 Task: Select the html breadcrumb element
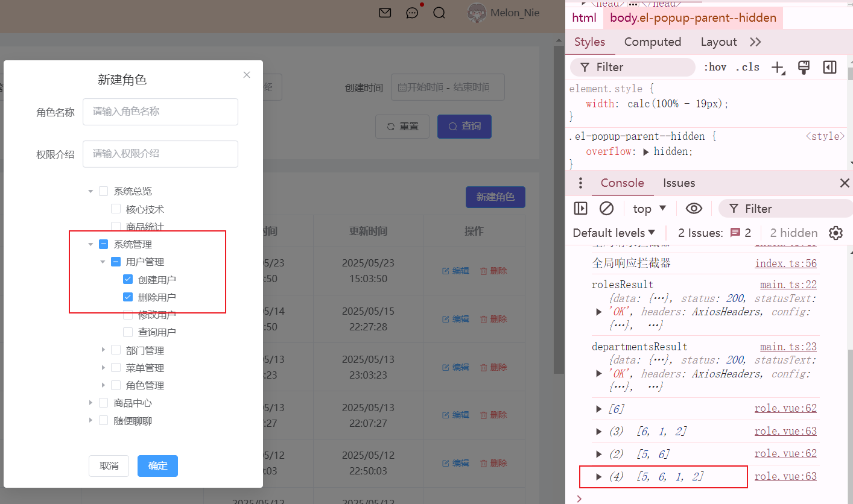(x=584, y=17)
